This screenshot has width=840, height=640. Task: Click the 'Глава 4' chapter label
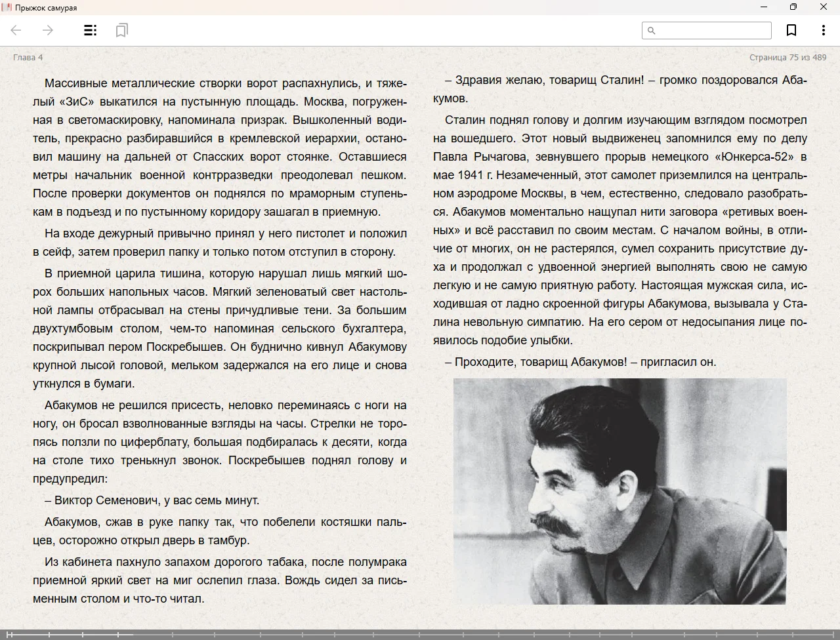28,57
